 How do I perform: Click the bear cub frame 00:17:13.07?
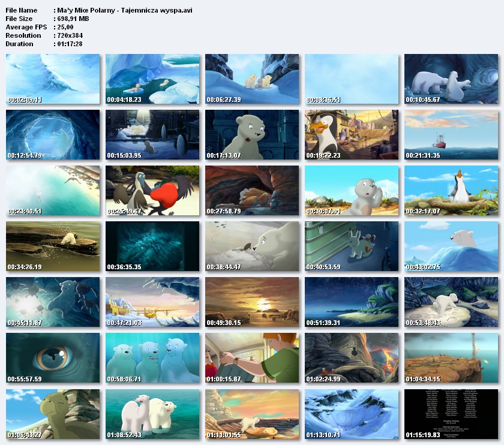coord(252,134)
